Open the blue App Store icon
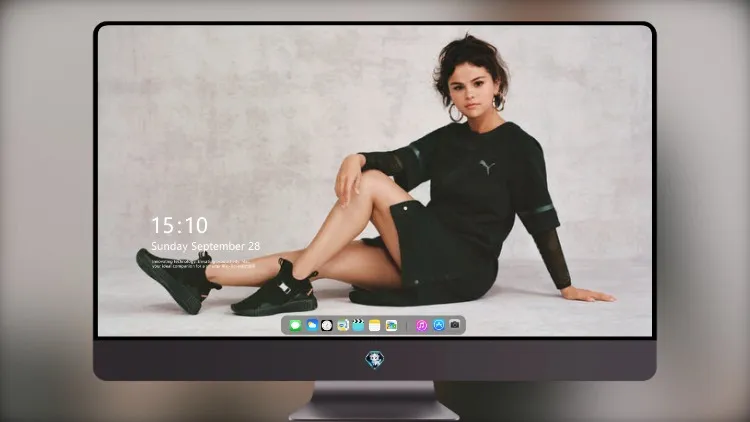 439,325
